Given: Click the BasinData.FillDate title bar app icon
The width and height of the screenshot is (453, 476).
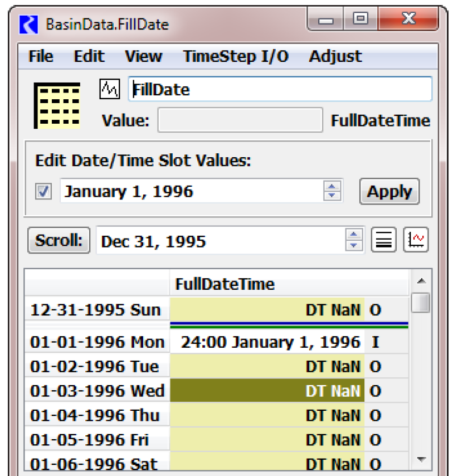Looking at the screenshot, I should pos(29,25).
